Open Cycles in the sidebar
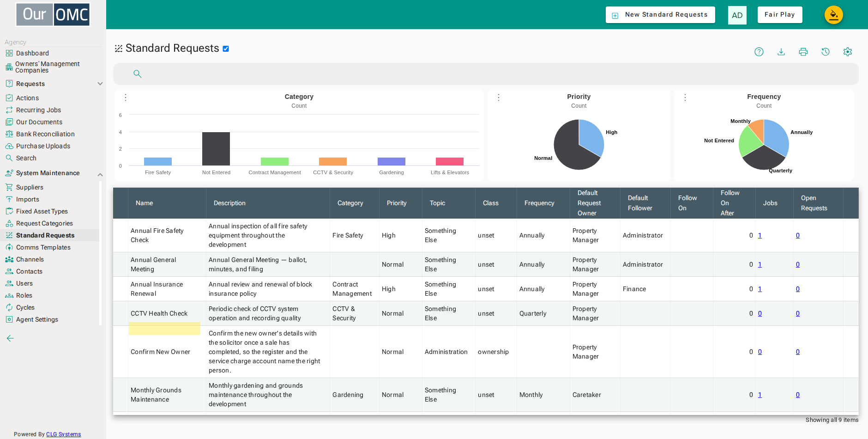 (25, 307)
